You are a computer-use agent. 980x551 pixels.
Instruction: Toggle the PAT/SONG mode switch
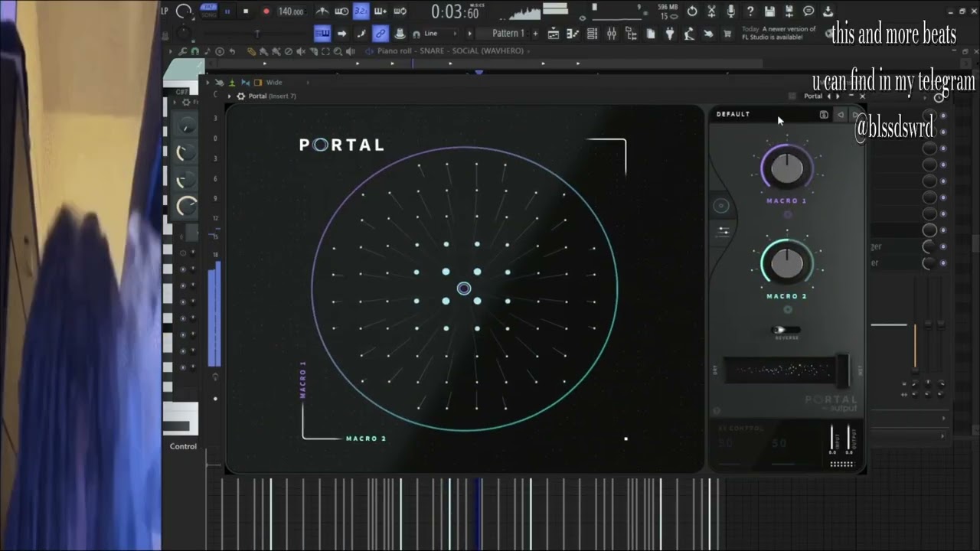[x=209, y=10]
